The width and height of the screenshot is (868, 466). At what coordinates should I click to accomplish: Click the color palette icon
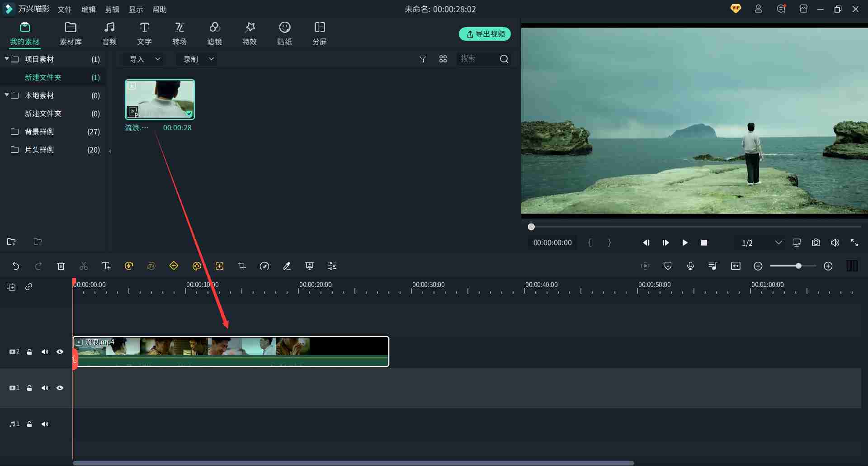(197, 266)
